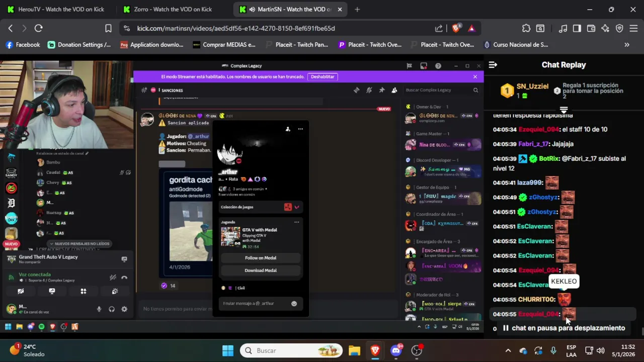644x362 pixels.
Task: Open the Brave Wallet icon
Action: [x=591, y=29]
